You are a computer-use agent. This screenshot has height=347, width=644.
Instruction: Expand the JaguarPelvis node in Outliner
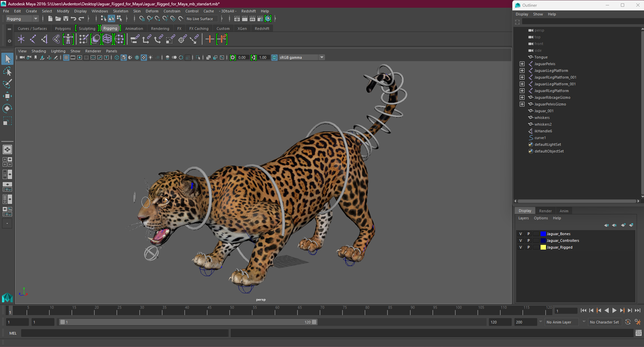coord(522,64)
